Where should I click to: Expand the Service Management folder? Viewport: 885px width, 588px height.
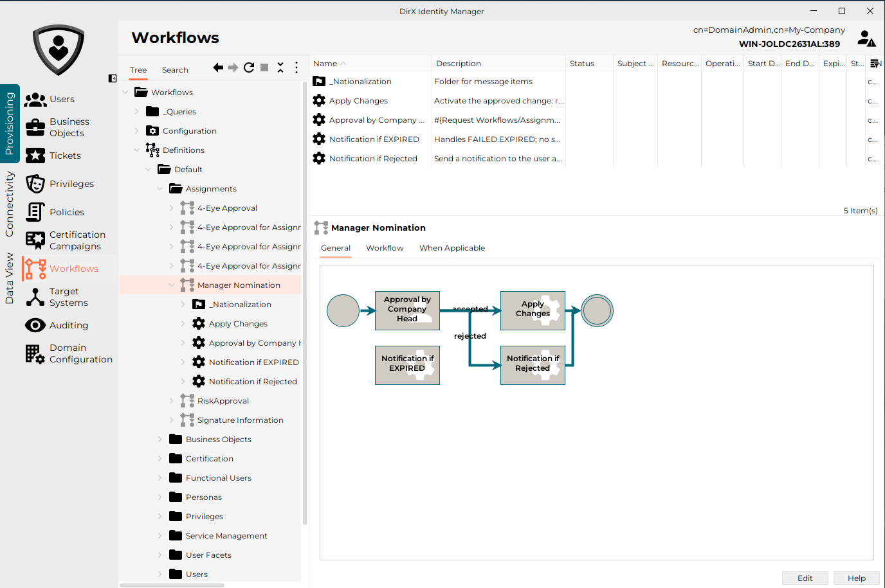(160, 536)
